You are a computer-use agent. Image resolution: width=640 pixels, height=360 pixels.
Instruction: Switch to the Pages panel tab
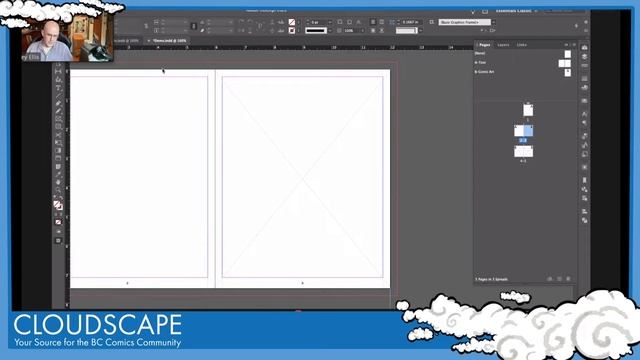click(x=484, y=45)
